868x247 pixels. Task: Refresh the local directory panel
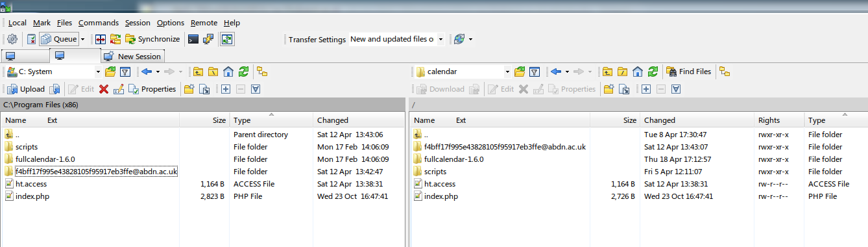tap(243, 71)
